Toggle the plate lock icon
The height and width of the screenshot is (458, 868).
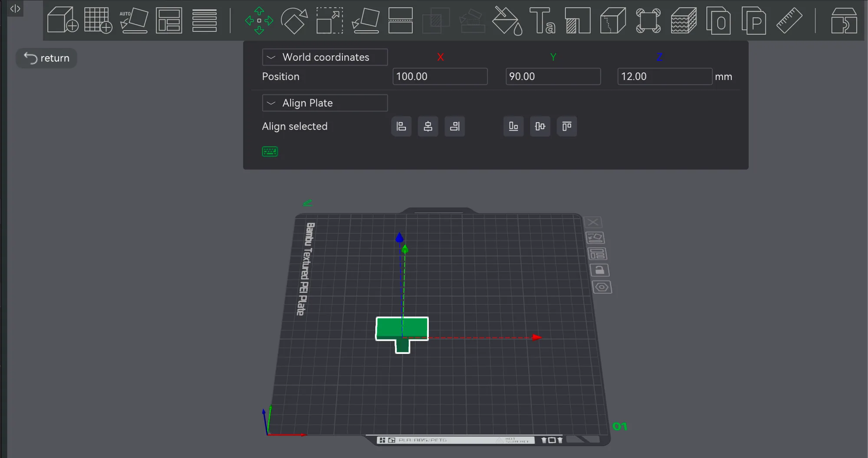click(x=600, y=270)
